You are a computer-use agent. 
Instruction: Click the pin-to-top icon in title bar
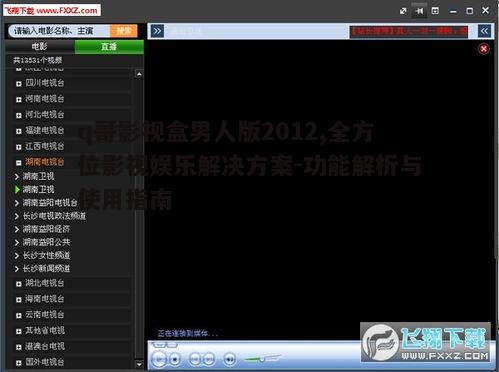[419, 11]
